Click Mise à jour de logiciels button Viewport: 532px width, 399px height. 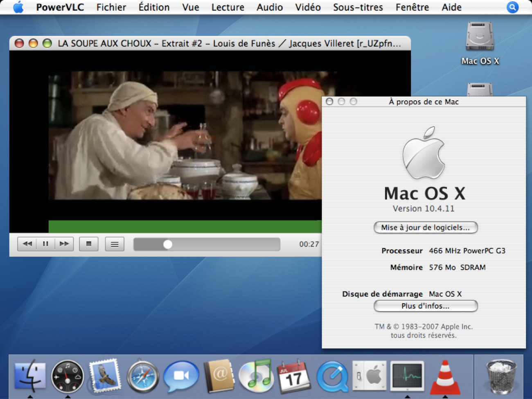click(x=426, y=228)
